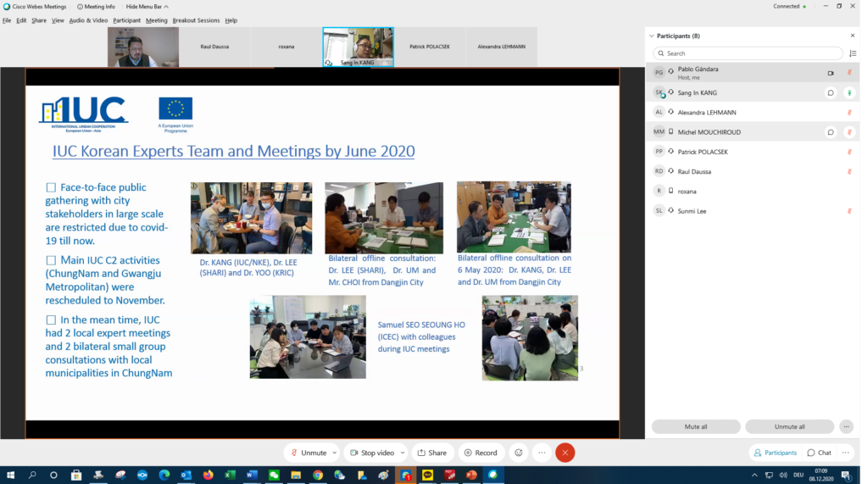Click the Share content button
Screen dimensions: 868x484
coord(431,453)
